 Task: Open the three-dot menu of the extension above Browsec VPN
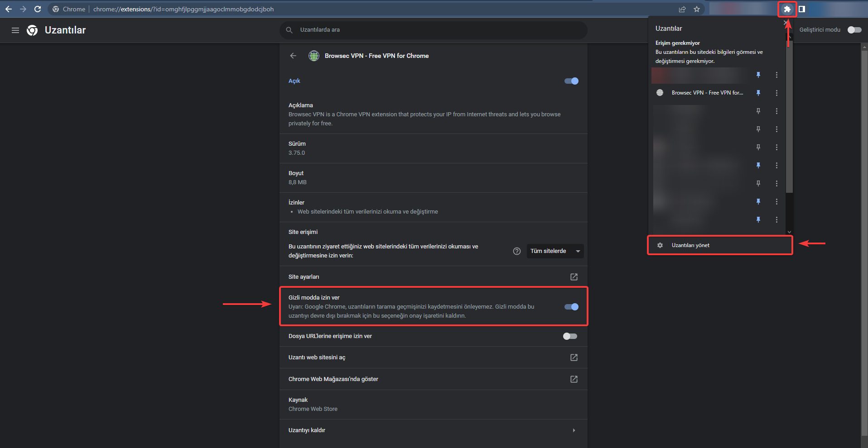[x=776, y=75]
